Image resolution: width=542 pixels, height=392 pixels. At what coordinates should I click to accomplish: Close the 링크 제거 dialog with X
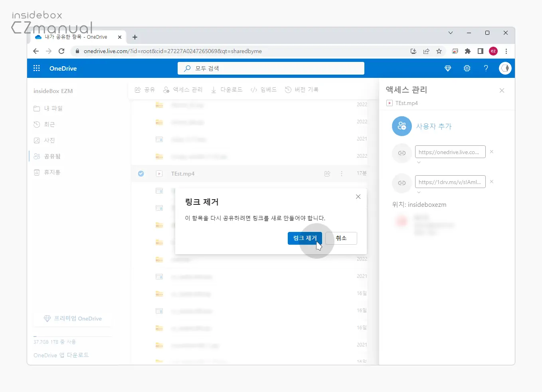point(358,197)
